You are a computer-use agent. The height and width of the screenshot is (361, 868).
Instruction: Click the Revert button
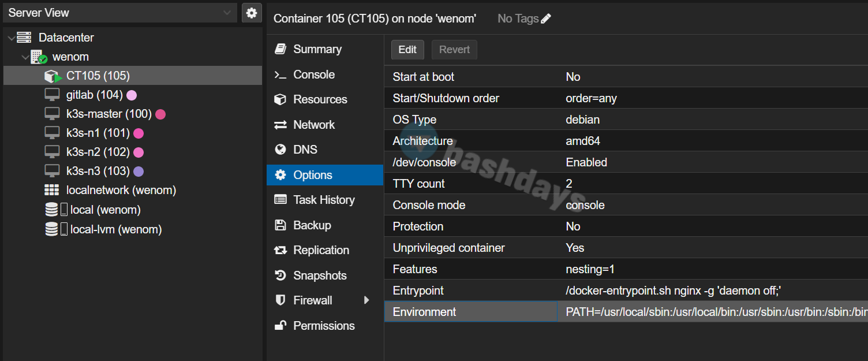454,50
